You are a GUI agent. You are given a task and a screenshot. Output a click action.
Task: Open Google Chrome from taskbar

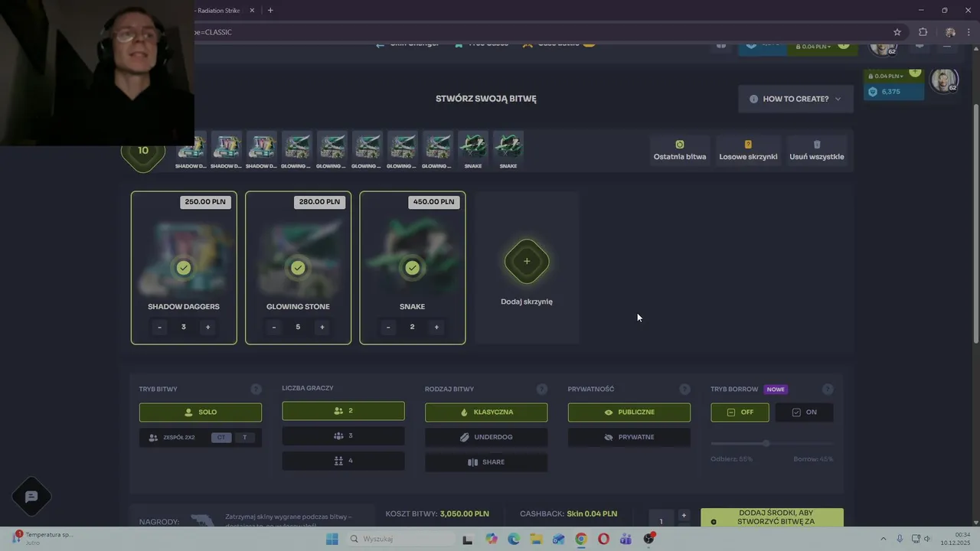581,540
